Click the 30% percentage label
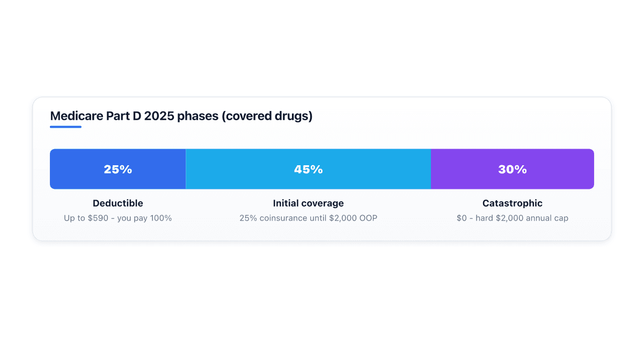644x338 pixels. [x=513, y=170]
